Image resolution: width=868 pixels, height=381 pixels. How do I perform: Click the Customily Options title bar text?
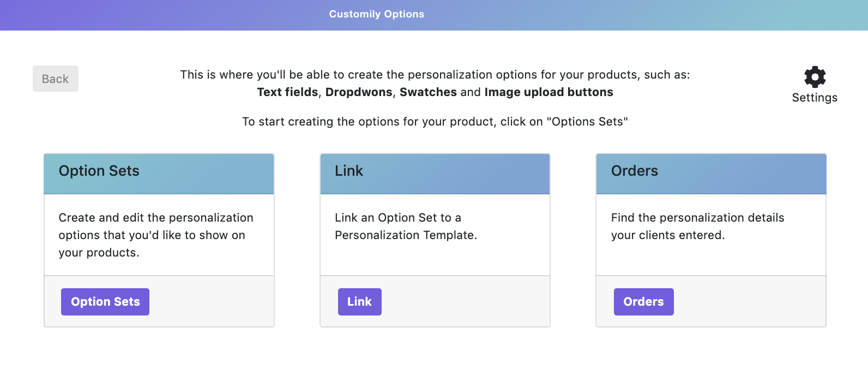[x=376, y=14]
